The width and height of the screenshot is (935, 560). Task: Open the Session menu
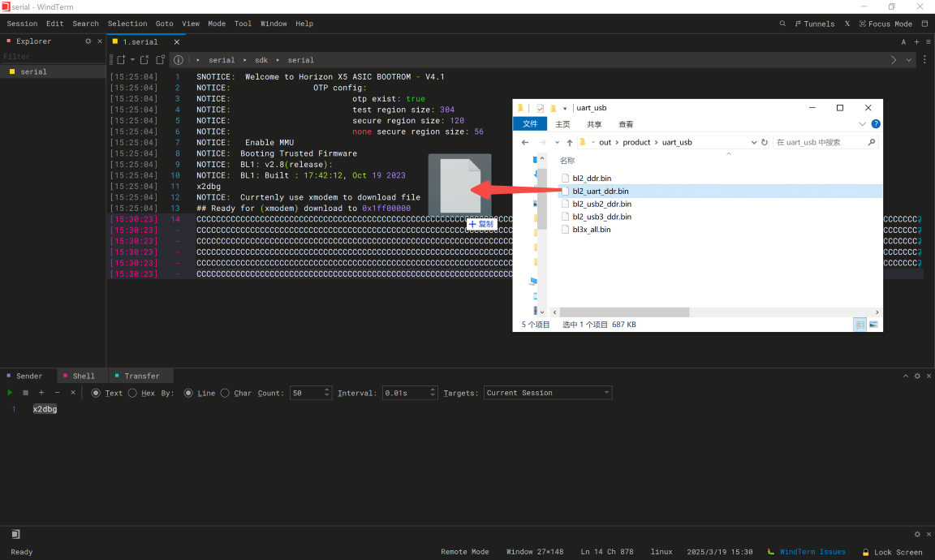pos(22,24)
